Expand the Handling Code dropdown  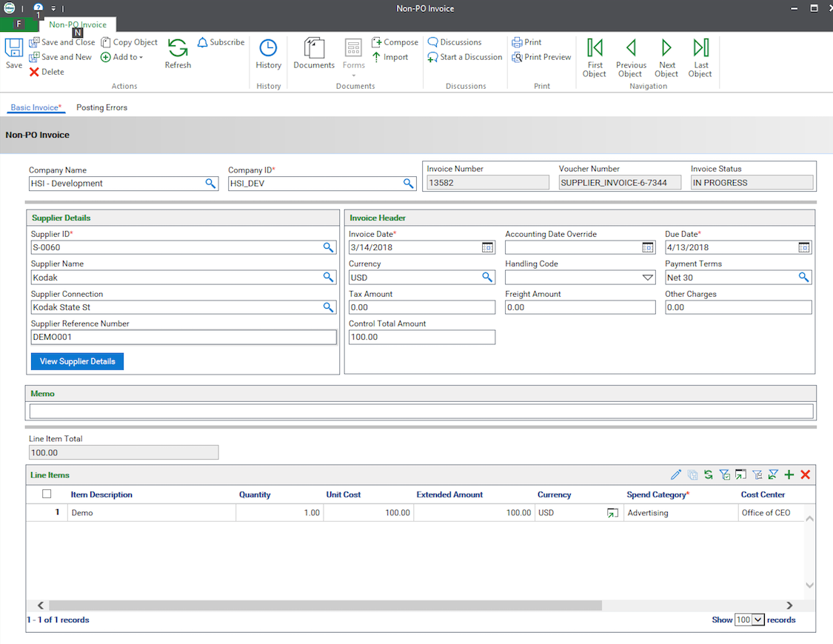coord(648,277)
